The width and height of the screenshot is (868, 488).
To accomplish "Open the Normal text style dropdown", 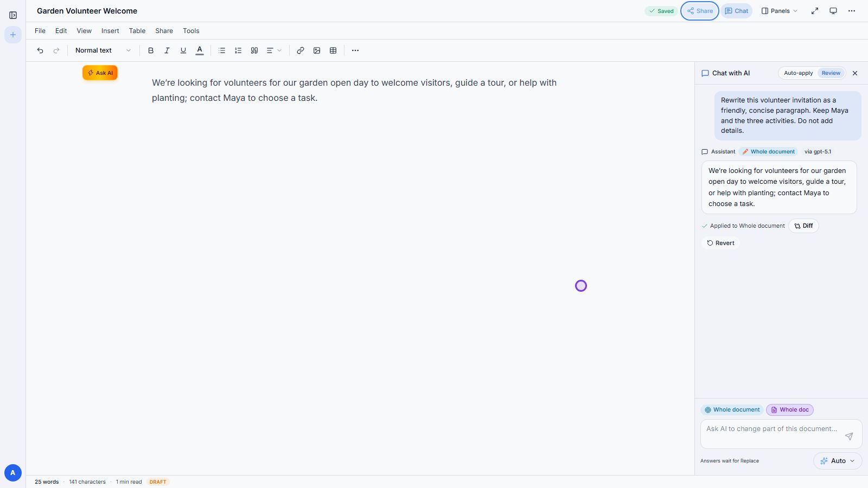I will pyautogui.click(x=103, y=50).
